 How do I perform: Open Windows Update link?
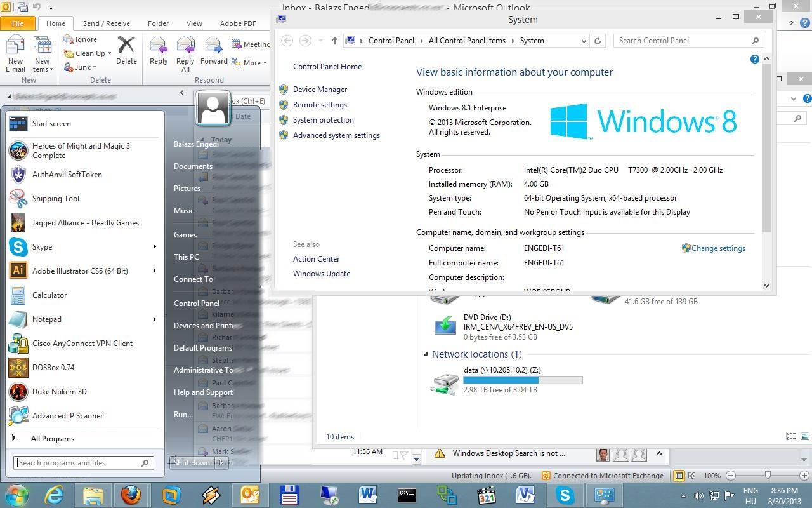pos(322,274)
